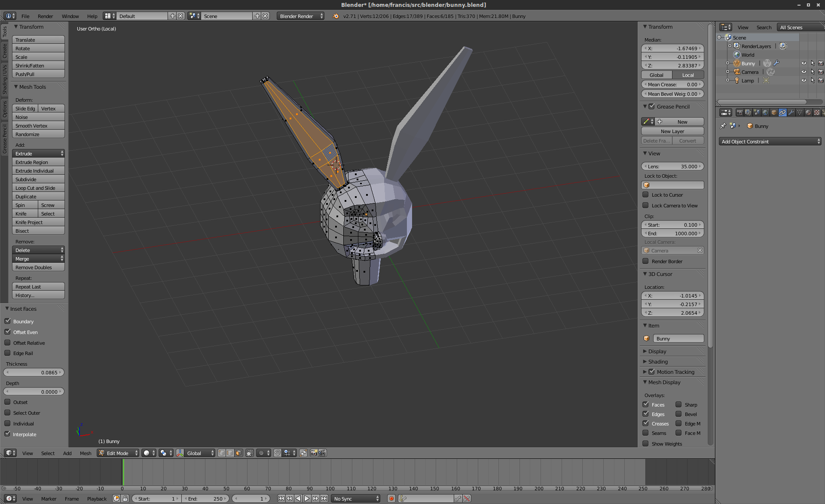Open the Merge dropdown menu

[38, 258]
